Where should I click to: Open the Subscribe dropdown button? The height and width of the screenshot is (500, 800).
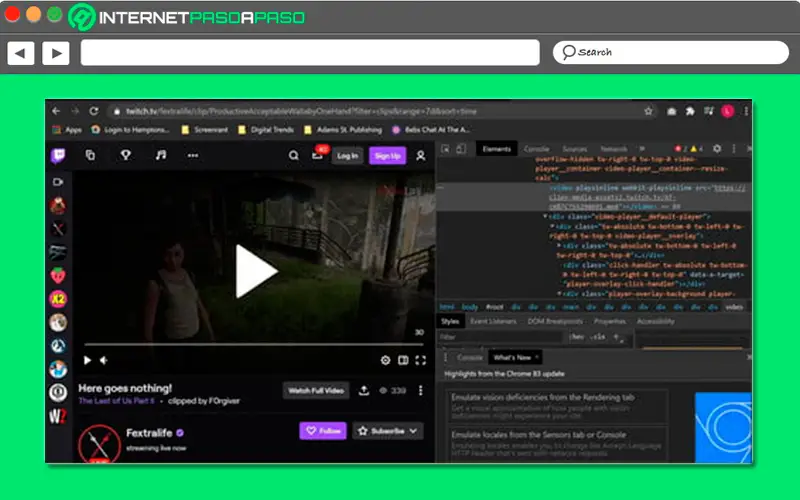tap(387, 431)
